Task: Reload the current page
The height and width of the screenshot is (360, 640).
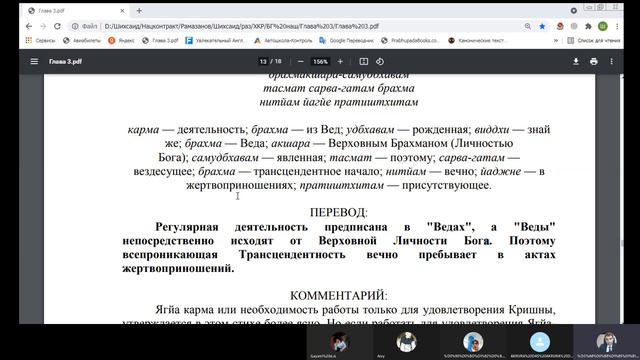Action: [57, 26]
